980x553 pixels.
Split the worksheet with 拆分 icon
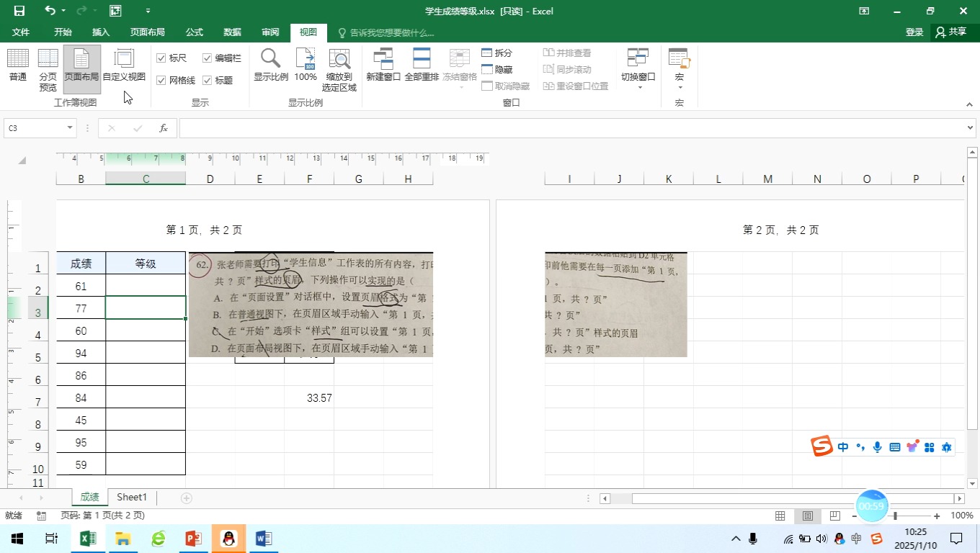pos(487,53)
